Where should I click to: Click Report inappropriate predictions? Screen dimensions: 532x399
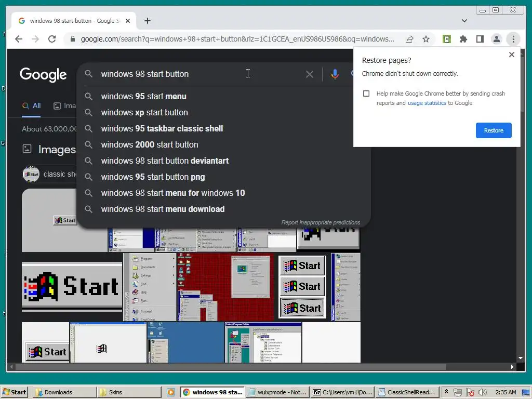coord(321,222)
